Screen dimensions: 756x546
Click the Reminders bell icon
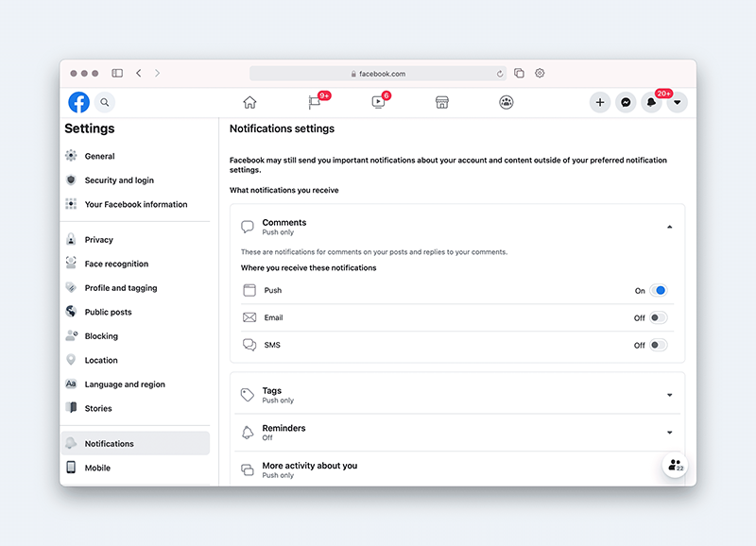pos(248,433)
